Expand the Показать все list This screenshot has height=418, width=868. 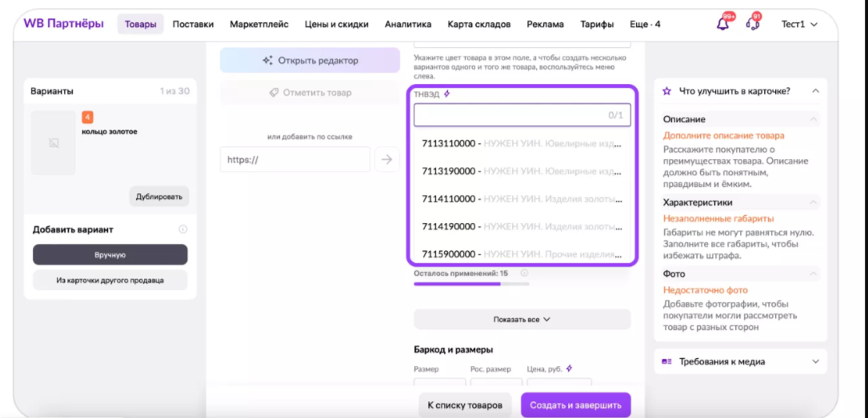(522, 319)
